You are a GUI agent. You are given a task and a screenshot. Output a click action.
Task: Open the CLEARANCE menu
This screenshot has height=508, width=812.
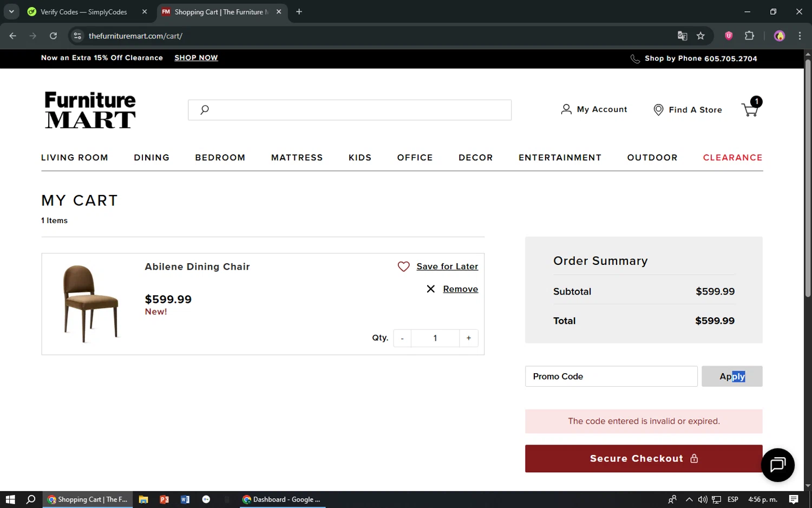(x=732, y=158)
